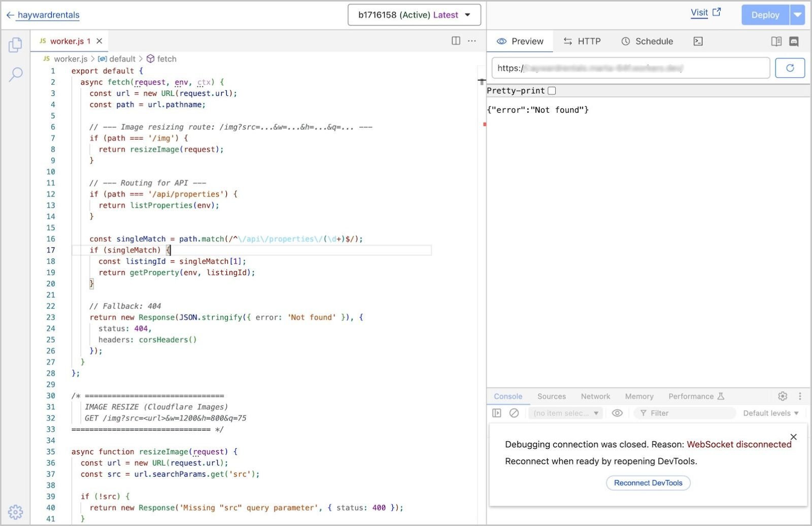This screenshot has height=526, width=812.
Task: Open Discord chat icon
Action: point(793,41)
